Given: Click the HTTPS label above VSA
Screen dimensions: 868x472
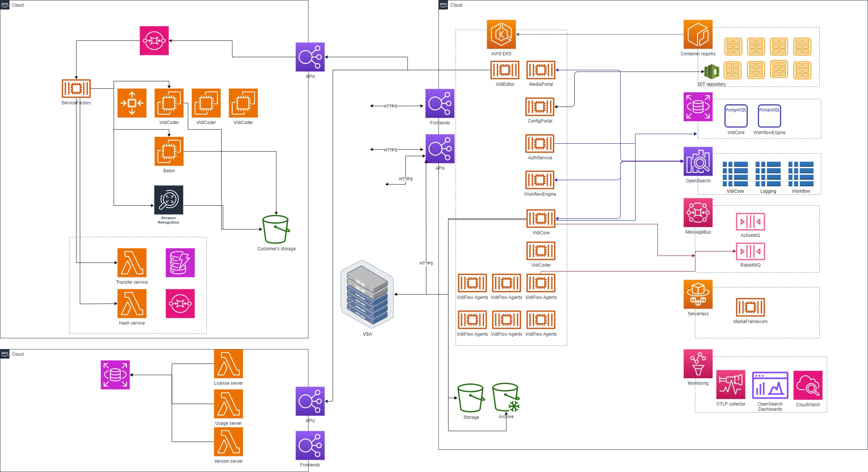Looking at the screenshot, I should pos(426,263).
